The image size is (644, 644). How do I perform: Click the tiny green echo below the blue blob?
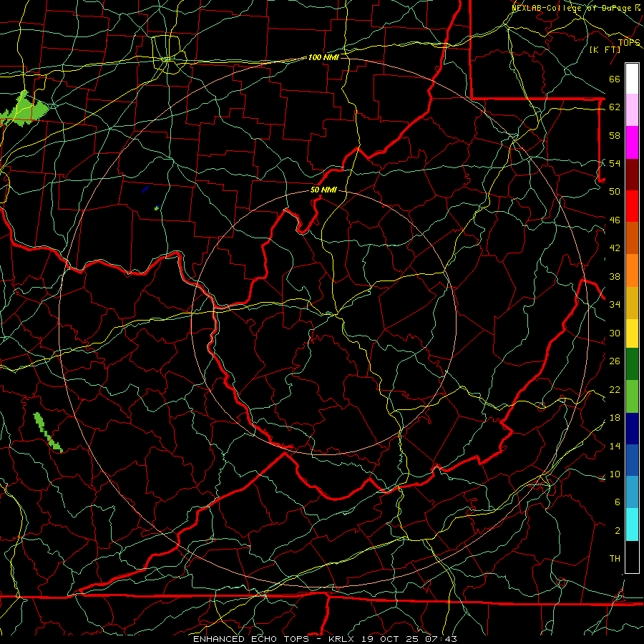point(157,208)
